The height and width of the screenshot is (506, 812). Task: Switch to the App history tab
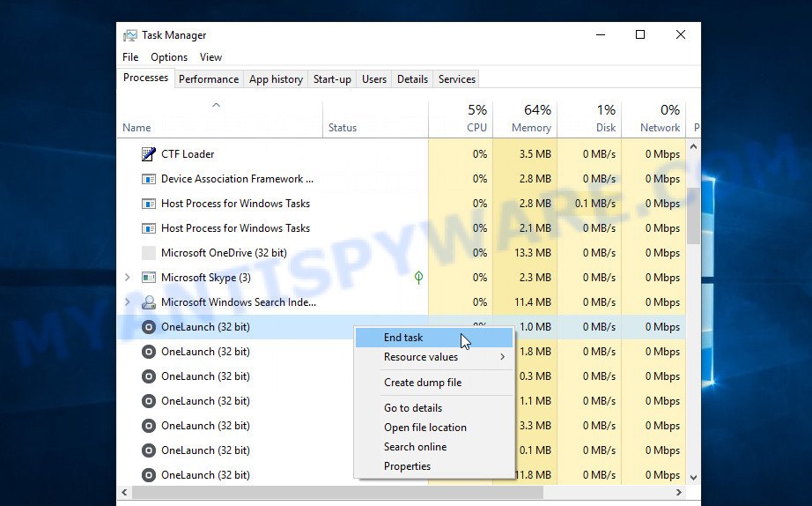click(276, 79)
